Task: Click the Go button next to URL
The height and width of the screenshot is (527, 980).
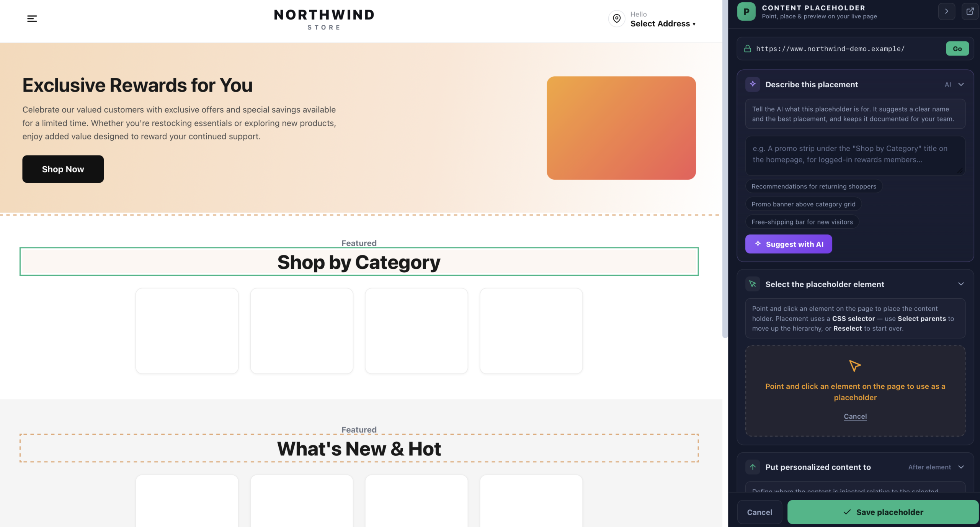Action: click(x=957, y=49)
